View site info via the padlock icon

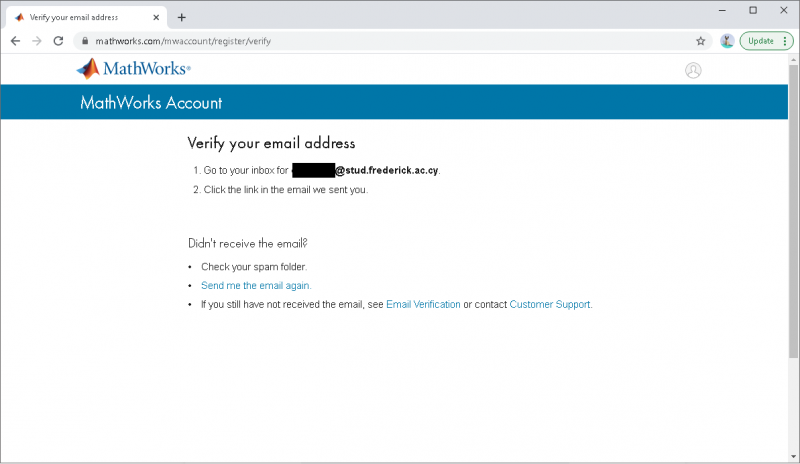[x=86, y=41]
